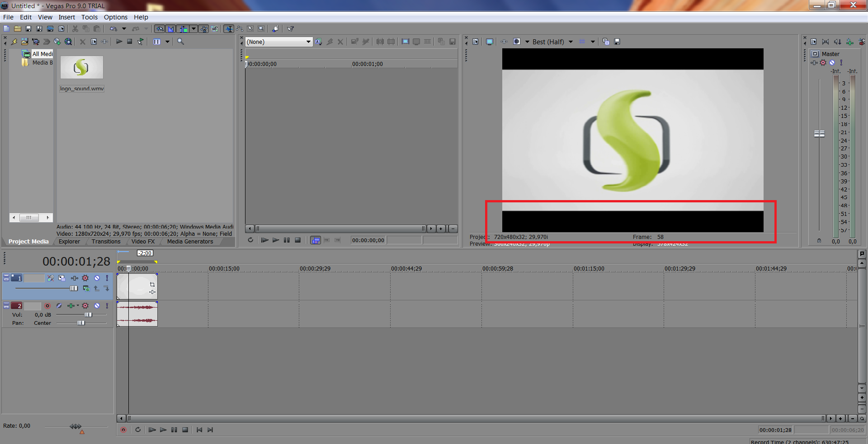Click the What's This help icon
This screenshot has width=868, height=444.
click(290, 29)
